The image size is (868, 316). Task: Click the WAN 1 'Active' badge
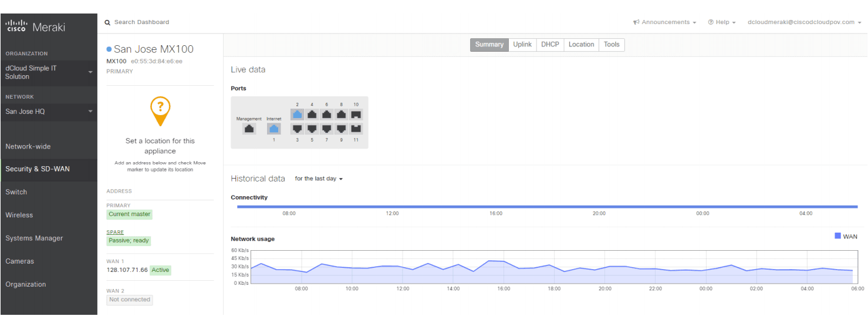point(160,270)
